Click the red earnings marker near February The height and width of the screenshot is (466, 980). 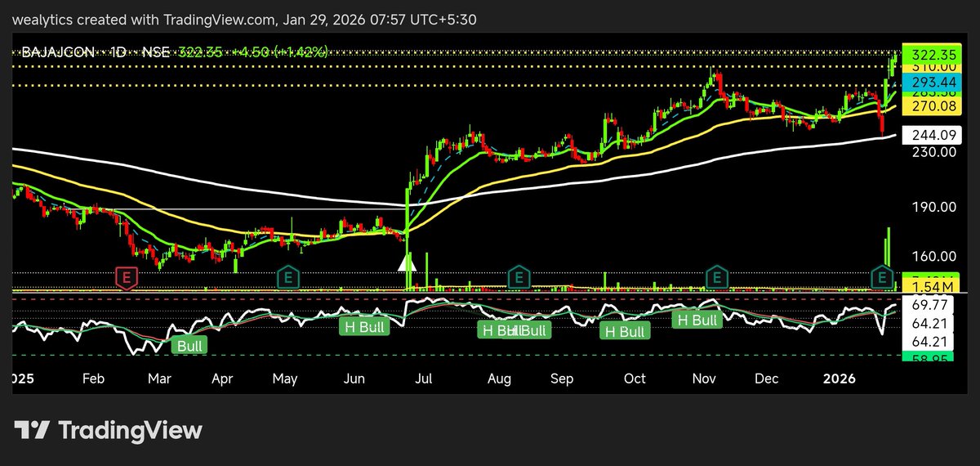point(126,278)
